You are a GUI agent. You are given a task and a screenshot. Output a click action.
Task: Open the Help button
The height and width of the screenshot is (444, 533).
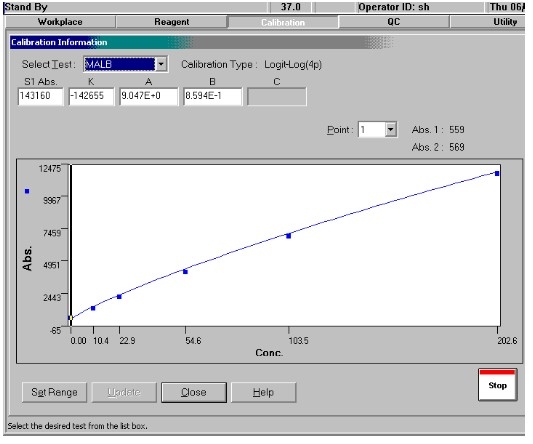click(x=263, y=392)
